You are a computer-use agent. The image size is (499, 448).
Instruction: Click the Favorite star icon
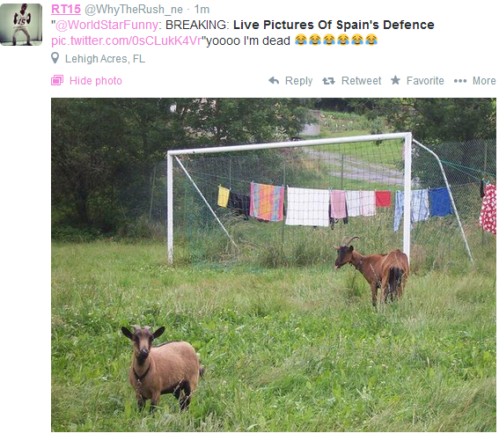click(x=395, y=80)
